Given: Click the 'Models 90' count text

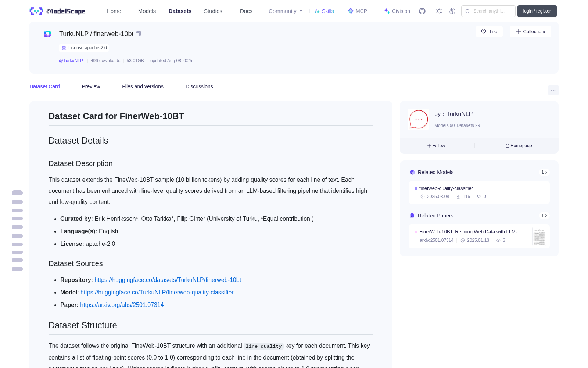Looking at the screenshot, I should point(444,125).
